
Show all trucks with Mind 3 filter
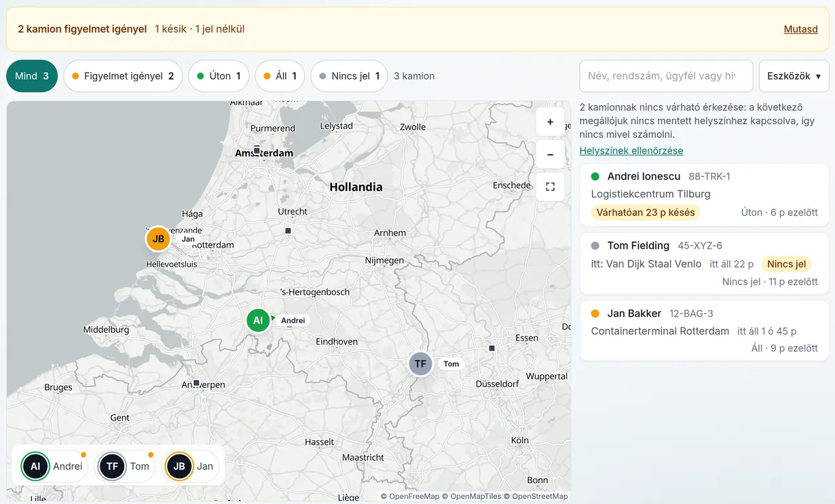pyautogui.click(x=32, y=76)
